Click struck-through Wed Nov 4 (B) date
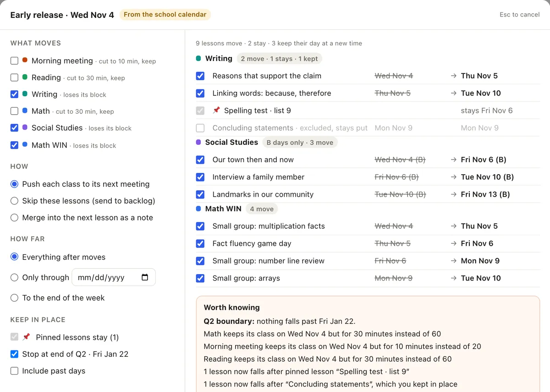Viewport: 550px width, 392px height. (x=400, y=160)
